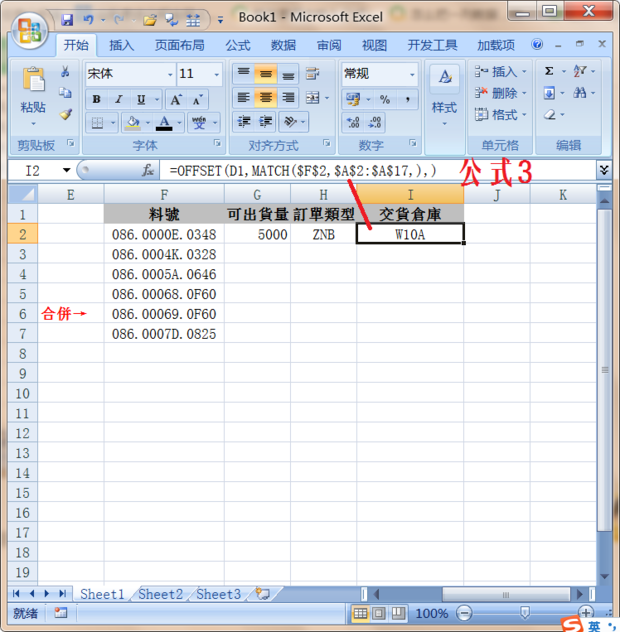Image resolution: width=620 pixels, height=632 pixels.
Task: Switch to the 数据 ribbon tab
Action: click(x=283, y=46)
